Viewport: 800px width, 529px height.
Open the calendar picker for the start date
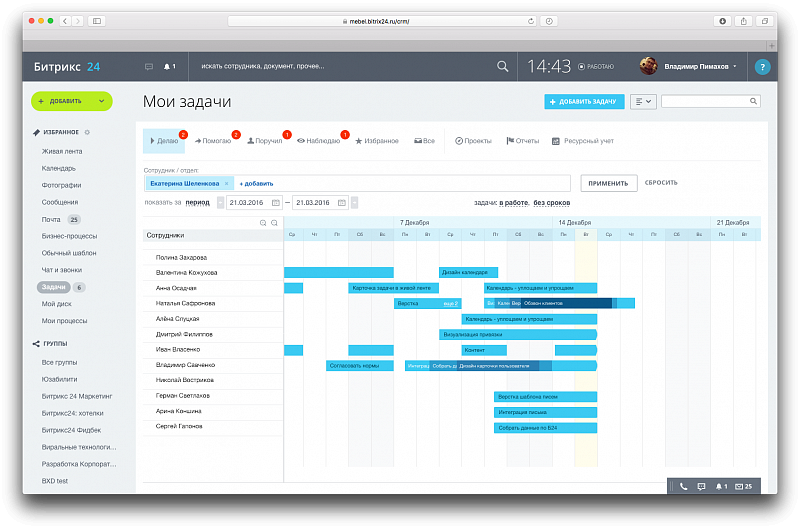(x=276, y=203)
